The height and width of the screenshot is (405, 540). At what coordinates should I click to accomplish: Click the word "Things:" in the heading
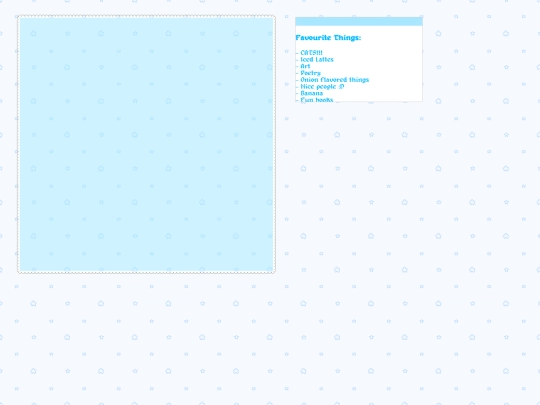coord(347,38)
